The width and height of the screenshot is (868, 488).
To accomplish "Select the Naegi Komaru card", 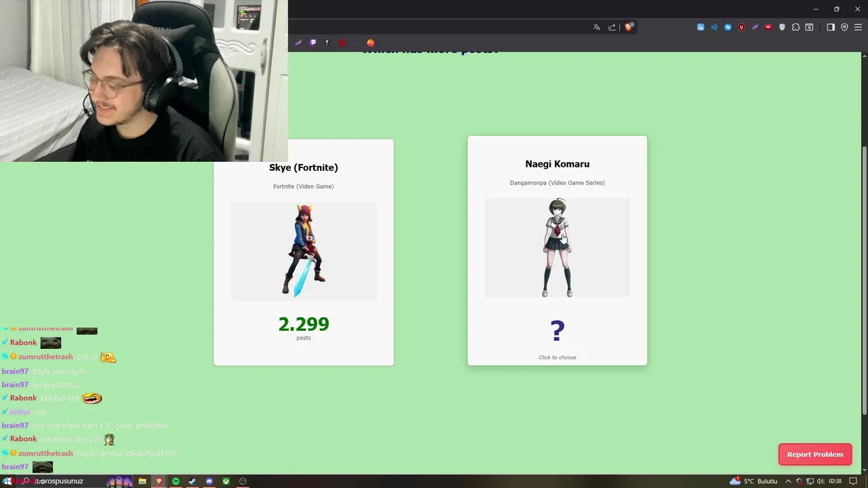I will click(x=557, y=250).
